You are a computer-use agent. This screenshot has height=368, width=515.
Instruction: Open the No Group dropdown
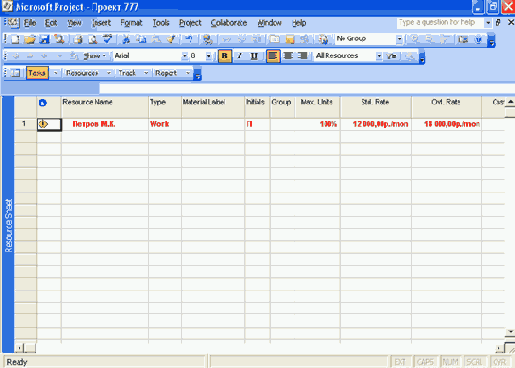point(399,39)
